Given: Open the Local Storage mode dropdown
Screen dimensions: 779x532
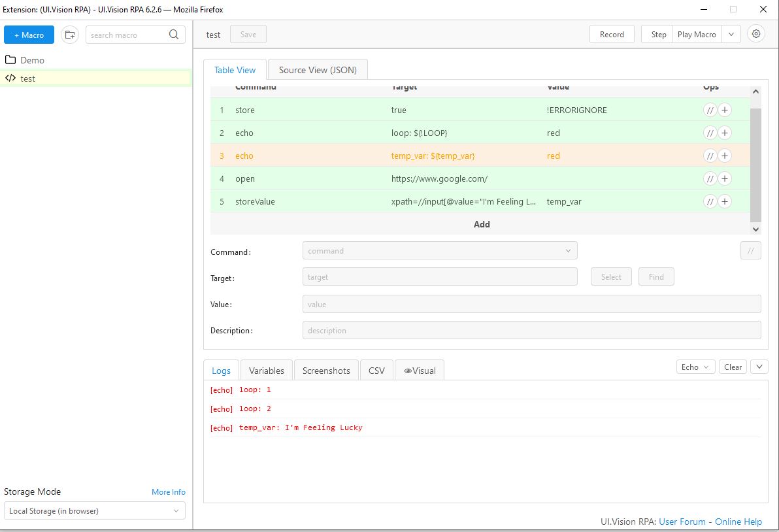Looking at the screenshot, I should tap(94, 510).
